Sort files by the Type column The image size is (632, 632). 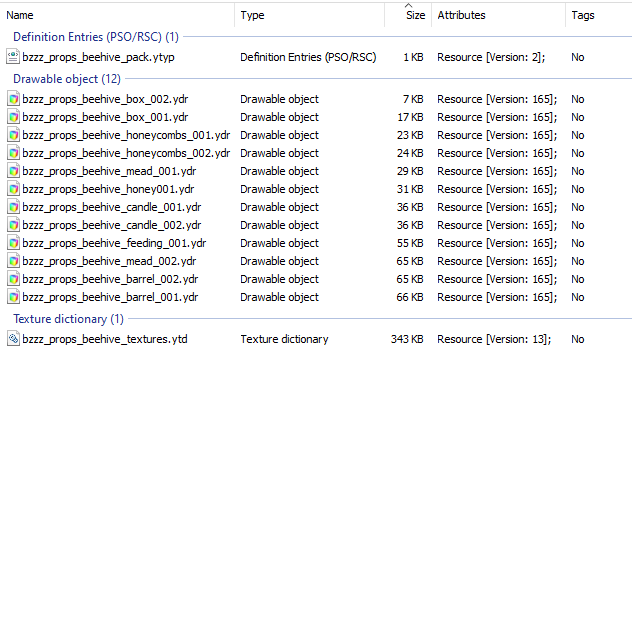(x=252, y=15)
